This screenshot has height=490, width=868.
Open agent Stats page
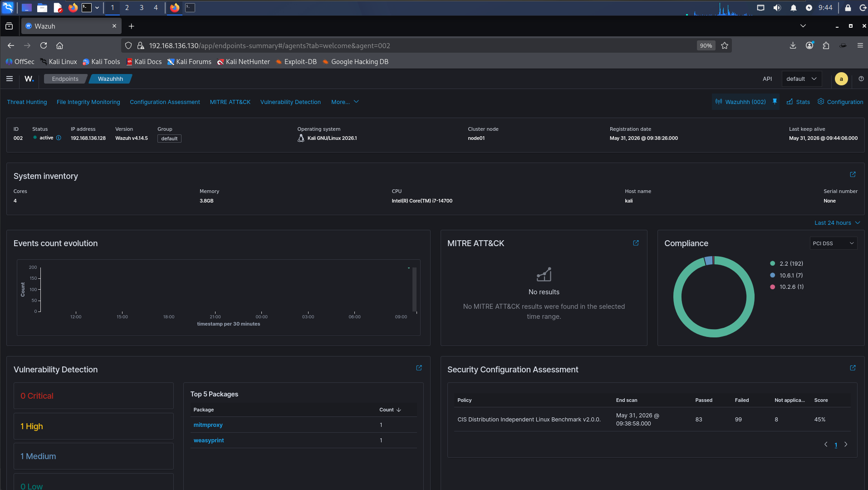(x=798, y=102)
